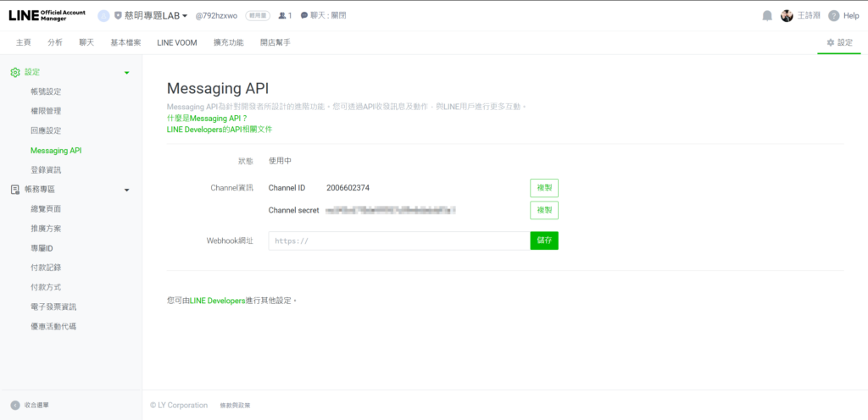Open LINE Developers的API相關文件 link

[x=220, y=130]
